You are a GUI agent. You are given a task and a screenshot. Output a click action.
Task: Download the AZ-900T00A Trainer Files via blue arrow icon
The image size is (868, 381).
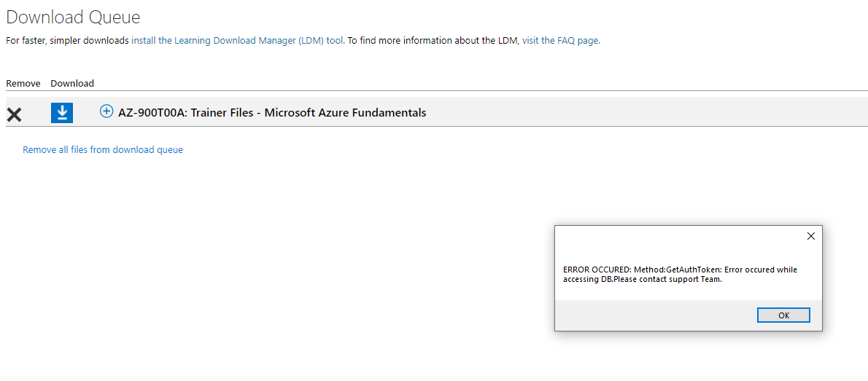tap(62, 112)
